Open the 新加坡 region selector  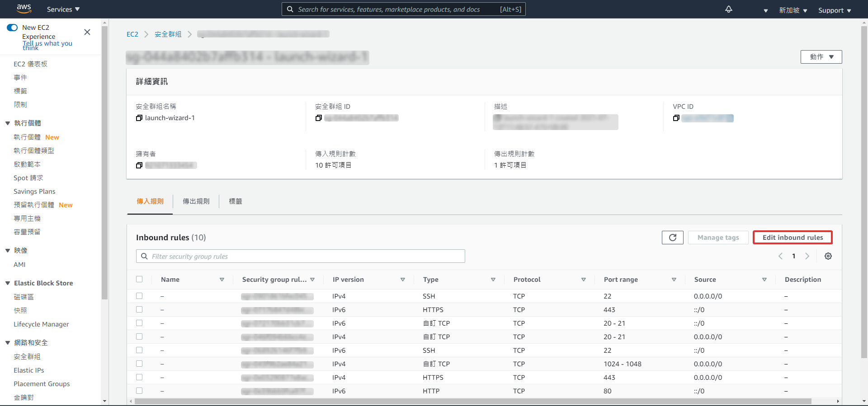(793, 10)
